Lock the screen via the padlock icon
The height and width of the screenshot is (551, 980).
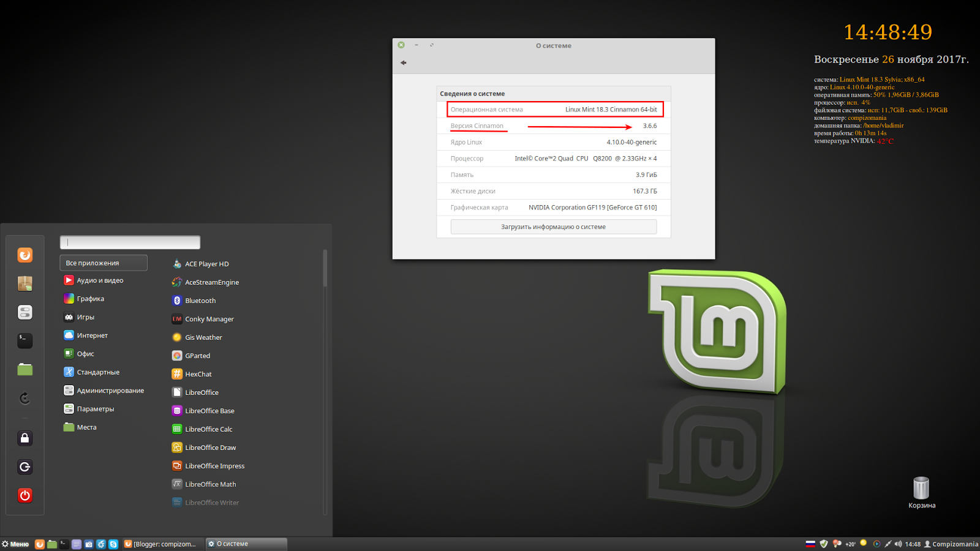(24, 438)
